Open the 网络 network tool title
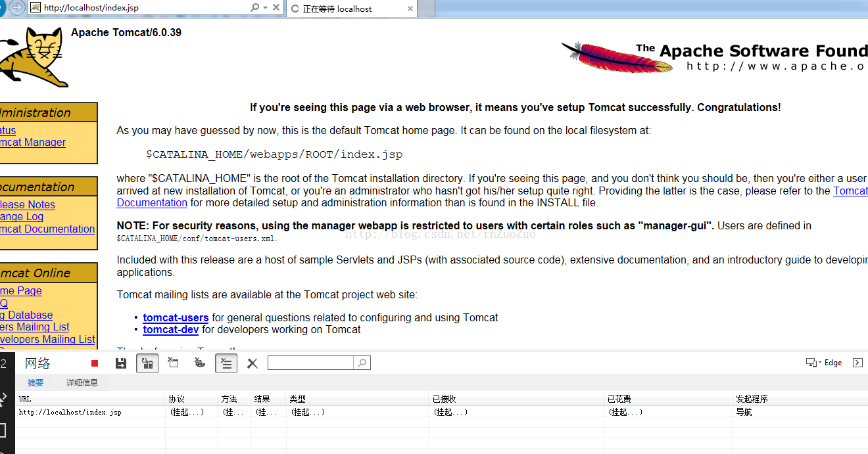The image size is (868, 454). click(37, 363)
